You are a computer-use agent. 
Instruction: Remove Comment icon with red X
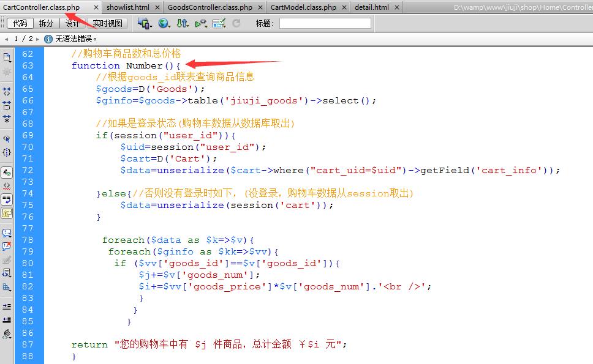[x=7, y=246]
